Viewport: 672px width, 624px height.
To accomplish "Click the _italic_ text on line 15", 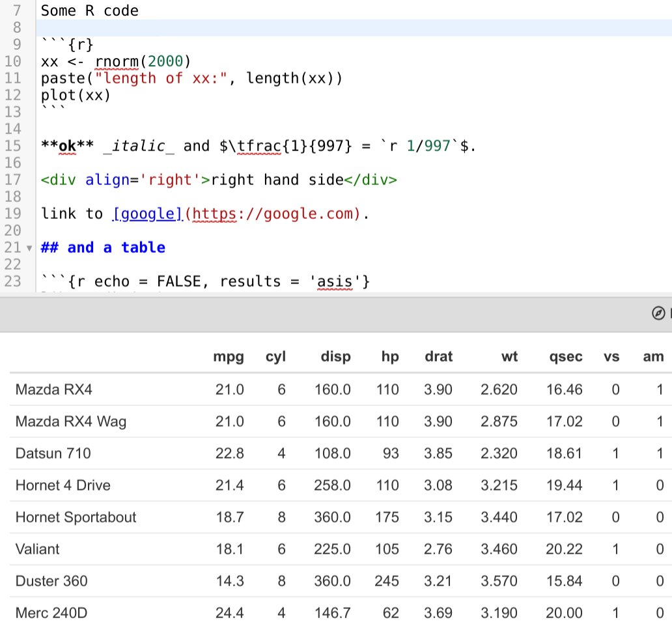I will point(139,146).
